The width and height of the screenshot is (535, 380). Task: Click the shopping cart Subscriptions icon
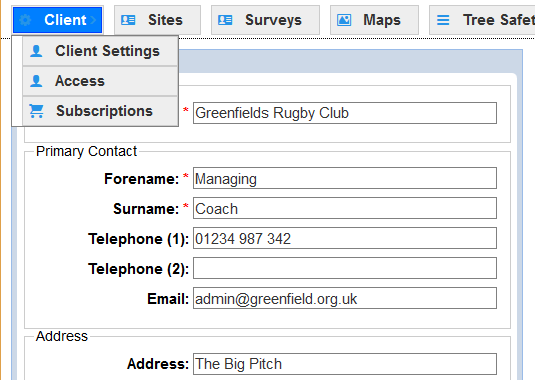(x=37, y=111)
